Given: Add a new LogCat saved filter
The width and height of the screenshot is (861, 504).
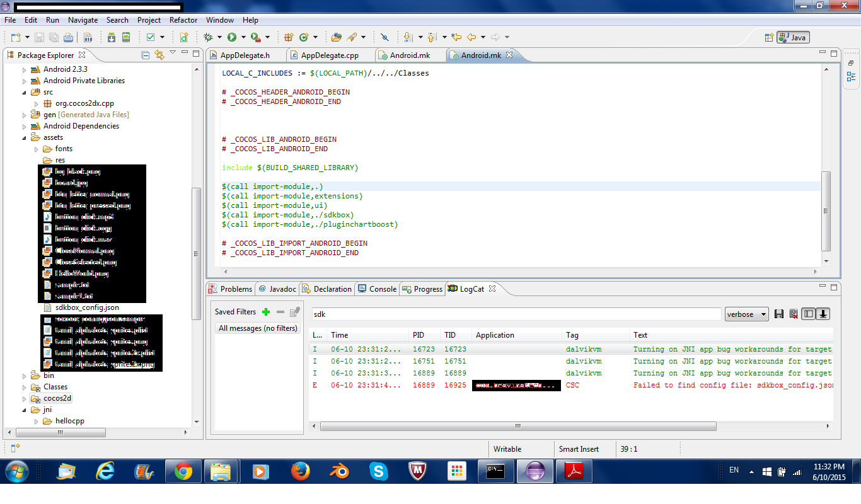Looking at the screenshot, I should tap(266, 312).
